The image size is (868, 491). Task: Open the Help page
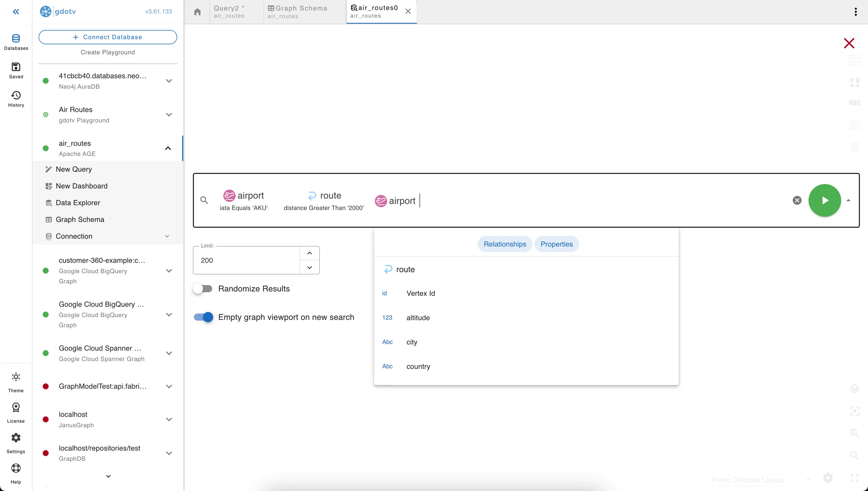pyautogui.click(x=16, y=474)
